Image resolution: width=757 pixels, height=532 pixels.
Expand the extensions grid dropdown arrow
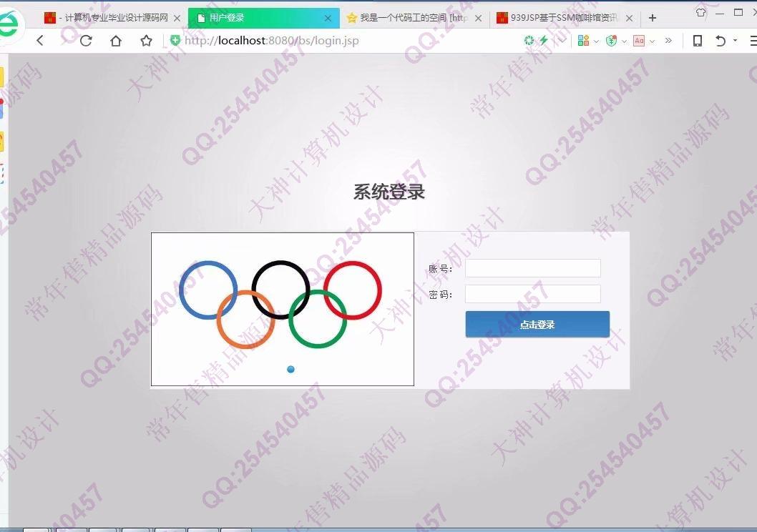click(x=596, y=41)
